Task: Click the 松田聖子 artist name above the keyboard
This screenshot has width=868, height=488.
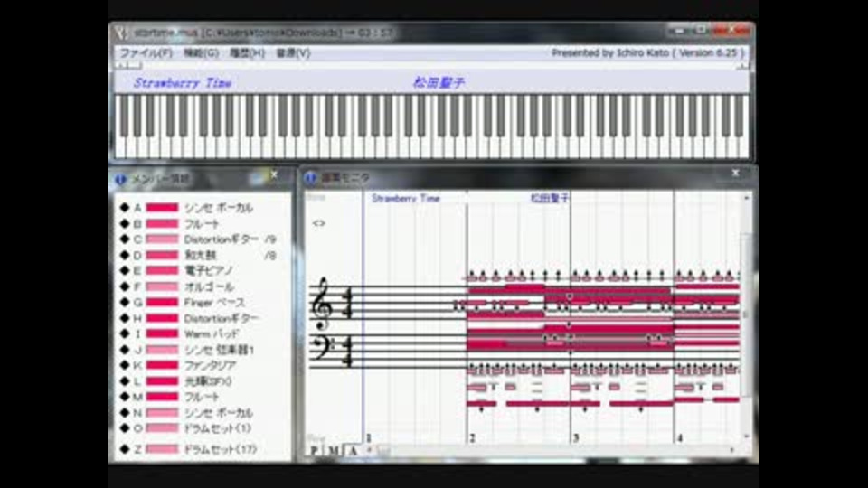Action: coord(439,83)
